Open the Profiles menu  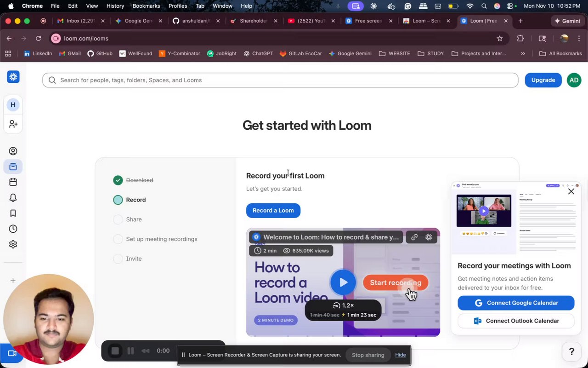[x=177, y=6]
